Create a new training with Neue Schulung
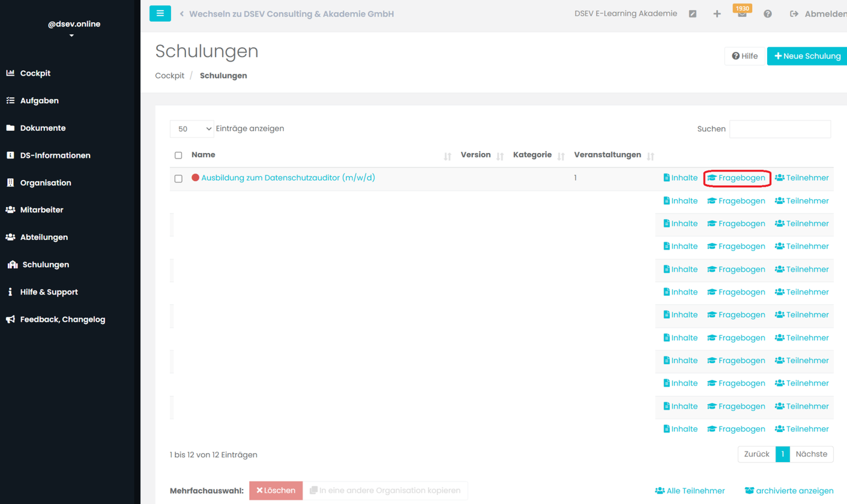 pos(808,56)
